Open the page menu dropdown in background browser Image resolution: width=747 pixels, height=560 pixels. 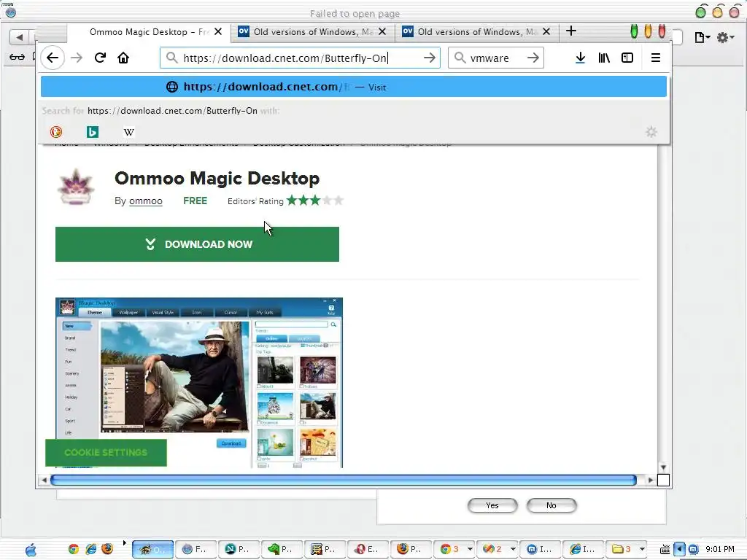(x=703, y=37)
